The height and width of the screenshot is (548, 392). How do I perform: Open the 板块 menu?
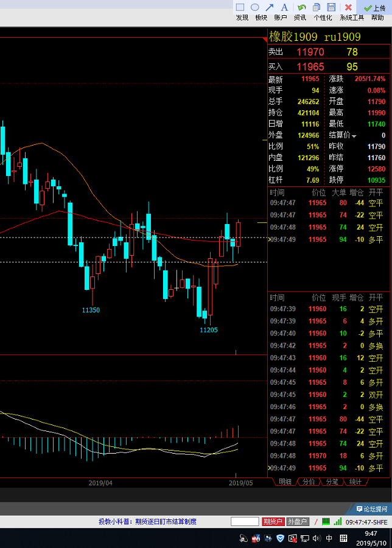click(261, 18)
